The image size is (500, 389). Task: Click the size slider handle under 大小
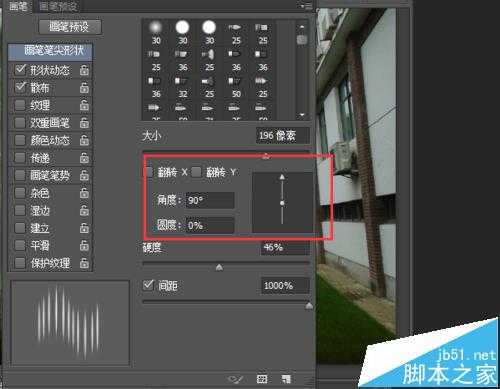tap(266, 156)
